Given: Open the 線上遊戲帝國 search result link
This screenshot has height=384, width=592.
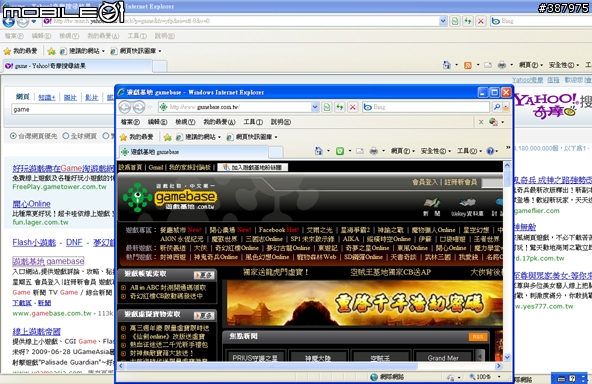Looking at the screenshot, I should 36,332.
